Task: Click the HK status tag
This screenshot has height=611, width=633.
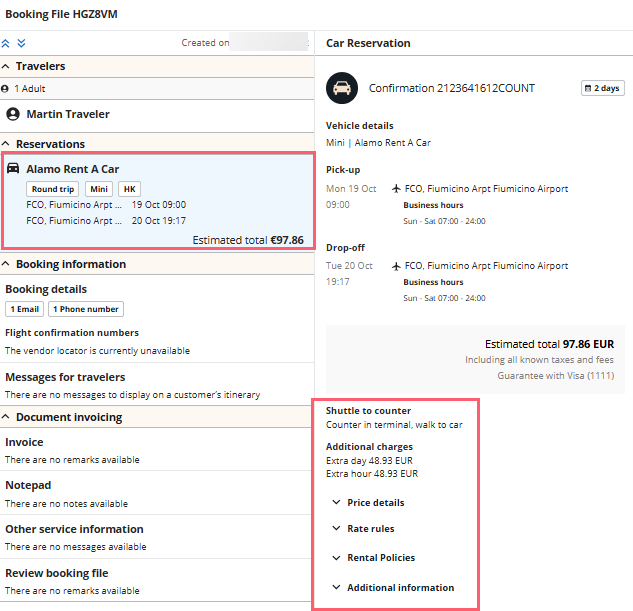Action: tap(129, 189)
